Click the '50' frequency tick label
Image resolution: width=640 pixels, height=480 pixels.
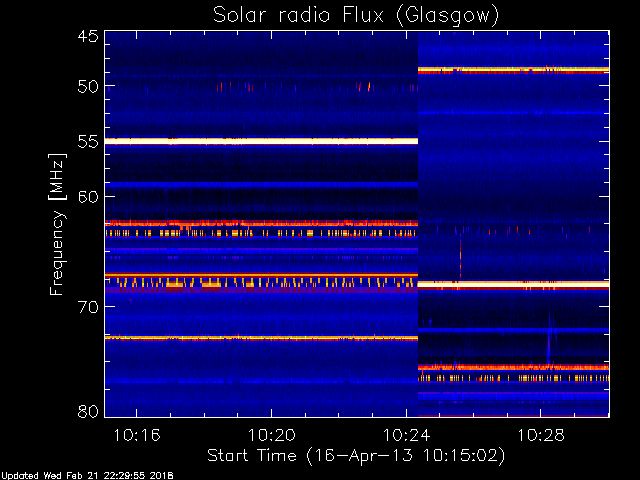tap(88, 86)
